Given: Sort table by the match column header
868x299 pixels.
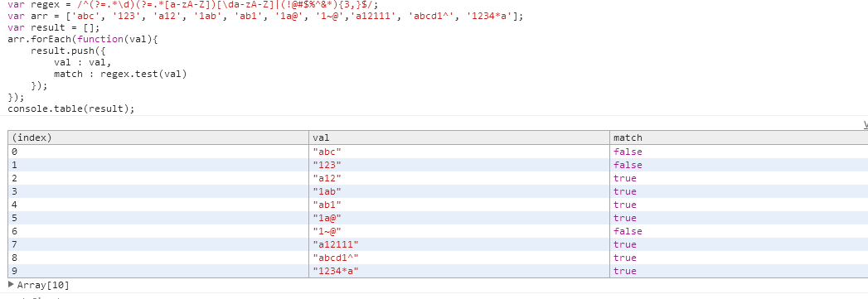Looking at the screenshot, I should coord(739,137).
